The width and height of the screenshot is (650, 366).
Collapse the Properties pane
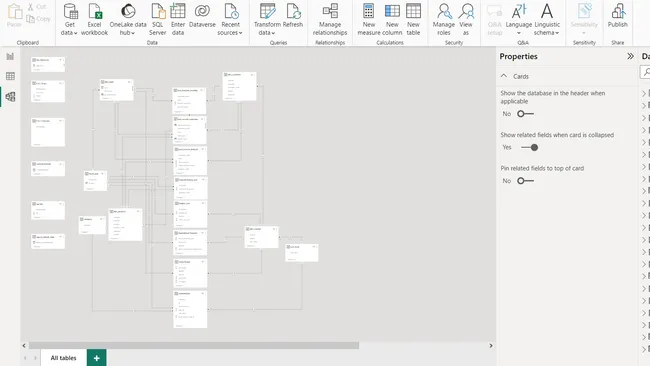click(631, 56)
